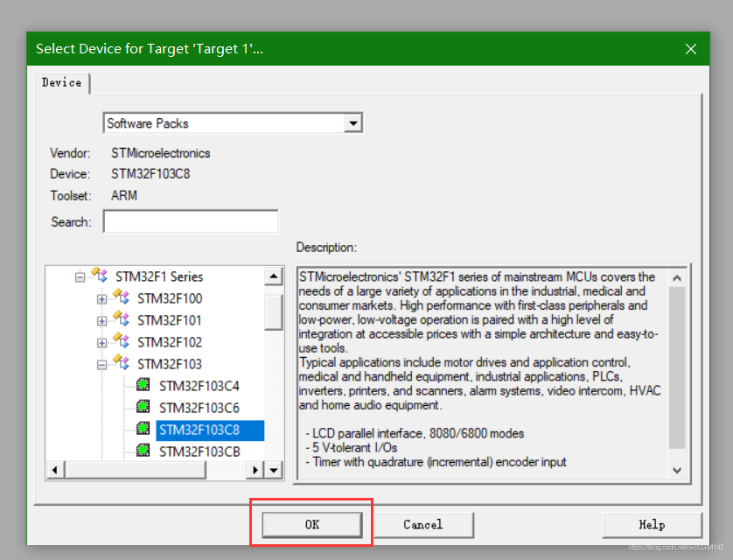Collapse the STM32F1 Series tree node
Screen dimensions: 733x560
(80, 277)
